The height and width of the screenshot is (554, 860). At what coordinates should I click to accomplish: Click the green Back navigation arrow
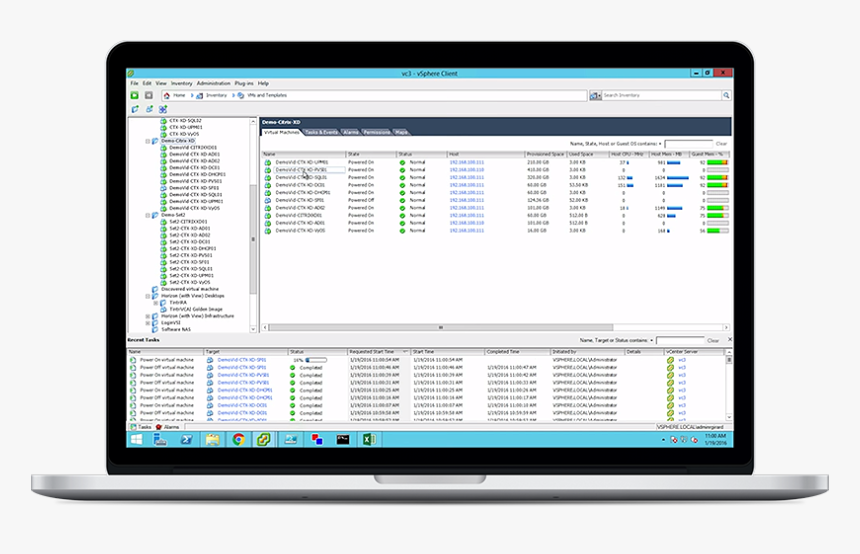coord(134,95)
